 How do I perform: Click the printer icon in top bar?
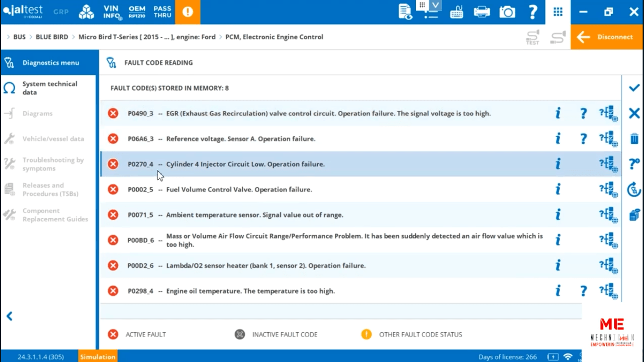[482, 12]
